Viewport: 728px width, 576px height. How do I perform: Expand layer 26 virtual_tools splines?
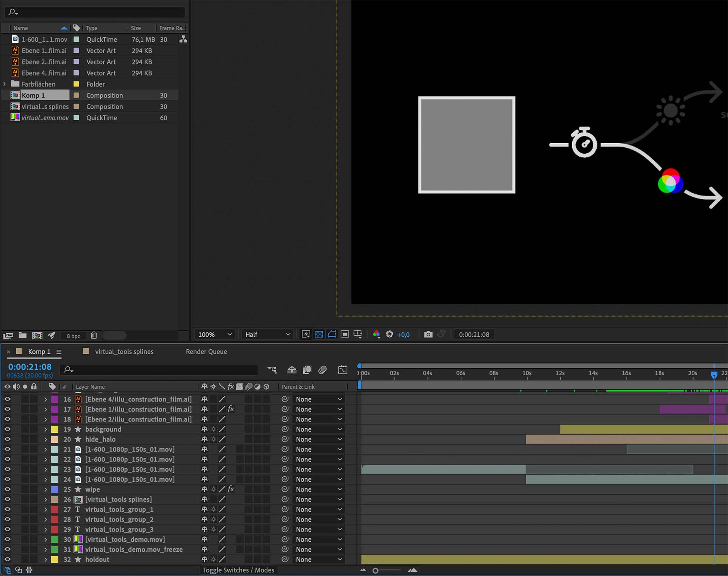point(45,499)
